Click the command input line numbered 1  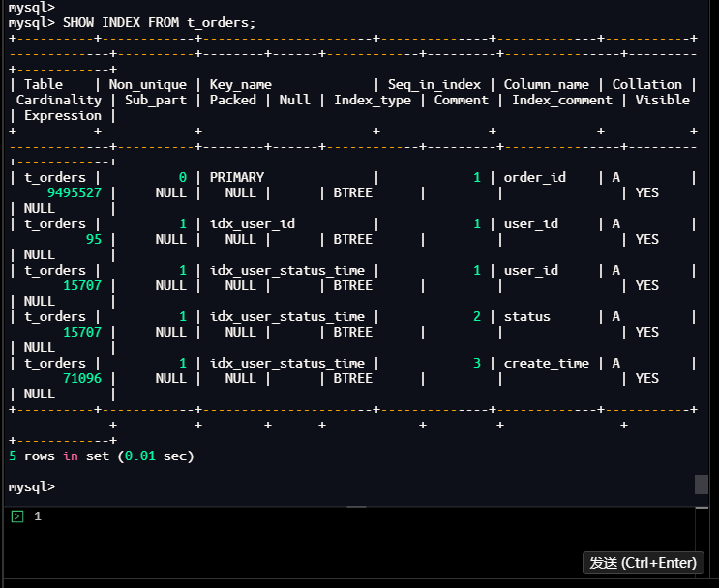350,516
